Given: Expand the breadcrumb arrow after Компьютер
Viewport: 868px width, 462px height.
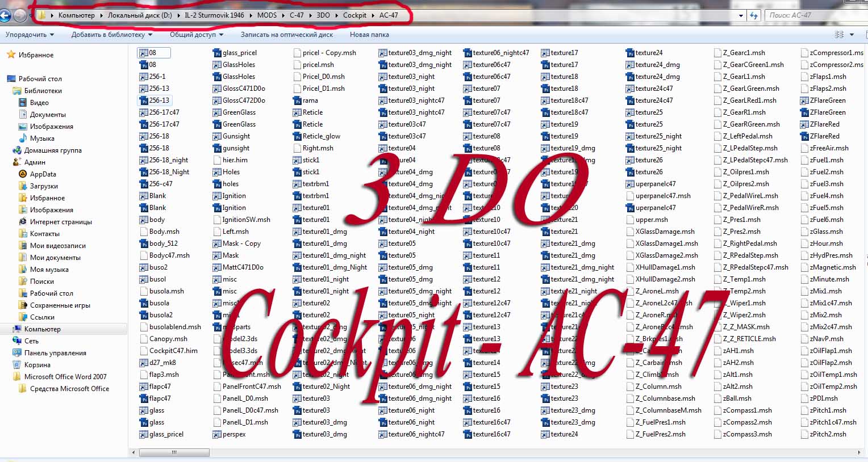Looking at the screenshot, I should click(x=101, y=15).
